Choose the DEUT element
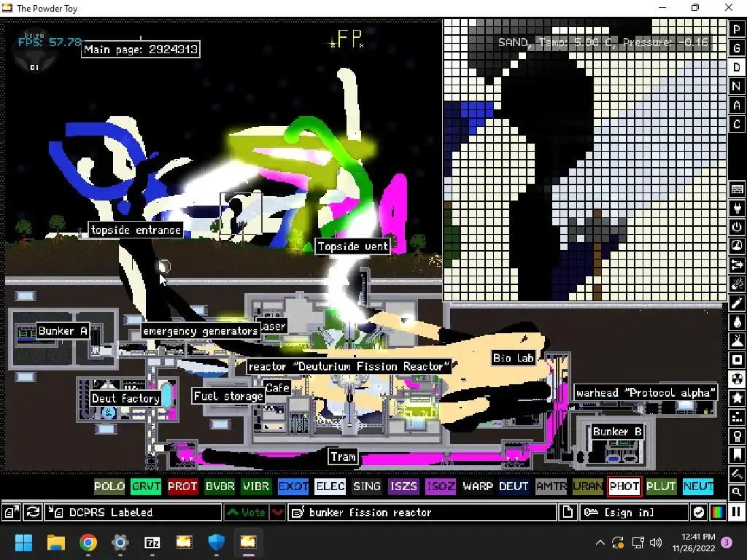 pos(514,486)
